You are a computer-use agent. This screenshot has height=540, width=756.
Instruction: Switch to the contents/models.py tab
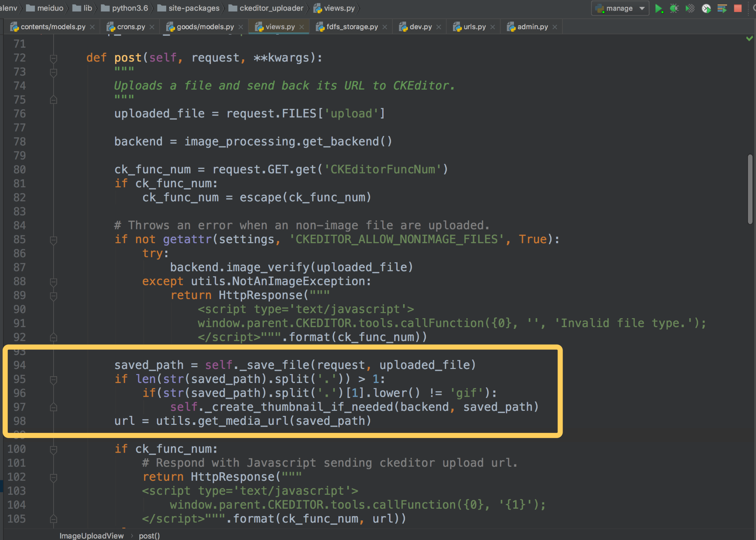point(53,27)
